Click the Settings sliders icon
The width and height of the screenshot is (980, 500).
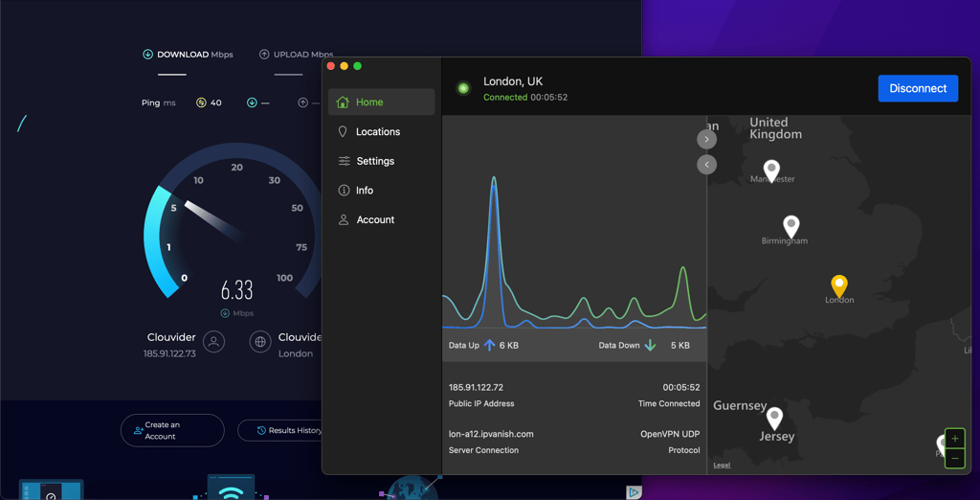[344, 161]
